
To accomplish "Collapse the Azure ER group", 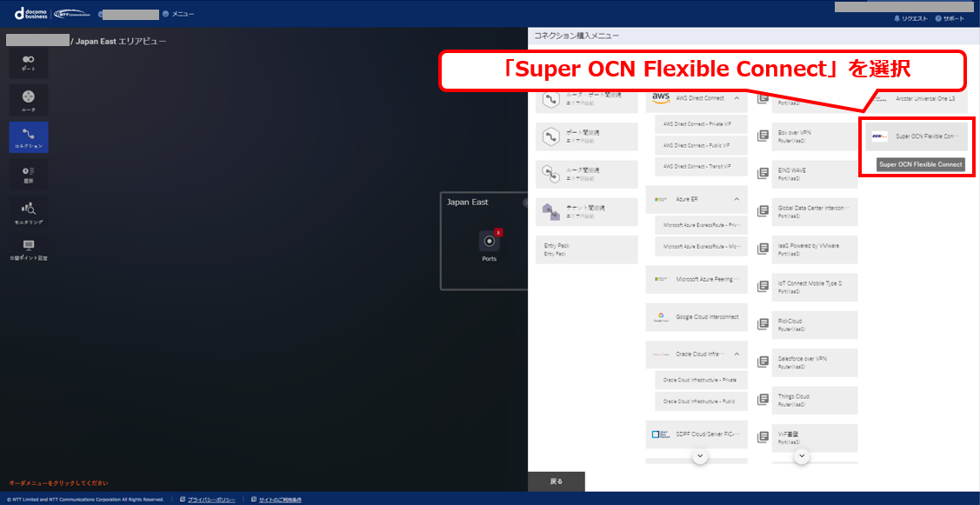I will pyautogui.click(x=737, y=199).
